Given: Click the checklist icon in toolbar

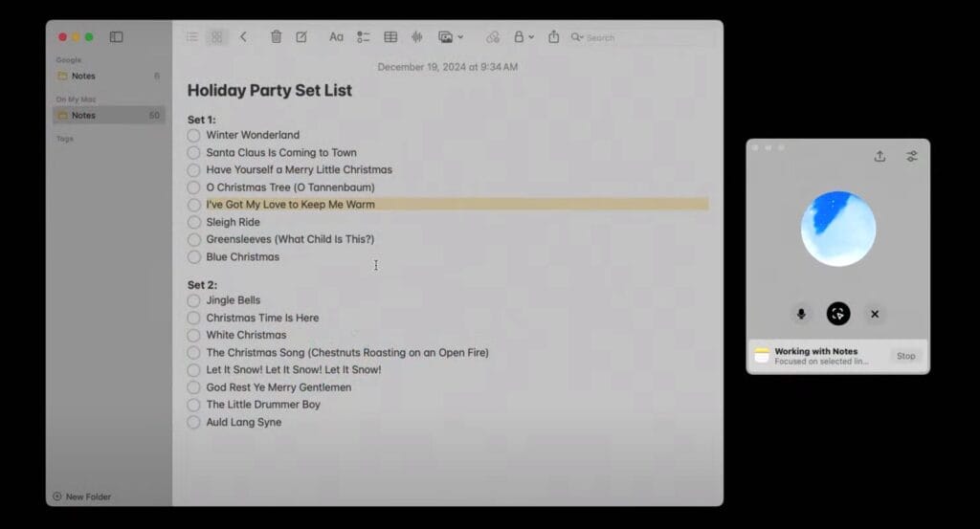Looking at the screenshot, I should tap(364, 37).
